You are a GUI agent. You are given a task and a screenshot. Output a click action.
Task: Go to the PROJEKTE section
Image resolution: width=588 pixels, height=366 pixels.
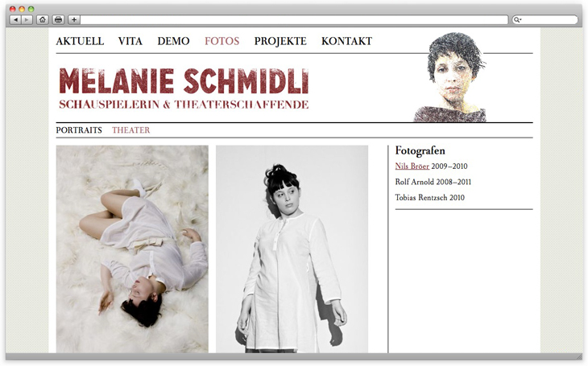pos(280,41)
